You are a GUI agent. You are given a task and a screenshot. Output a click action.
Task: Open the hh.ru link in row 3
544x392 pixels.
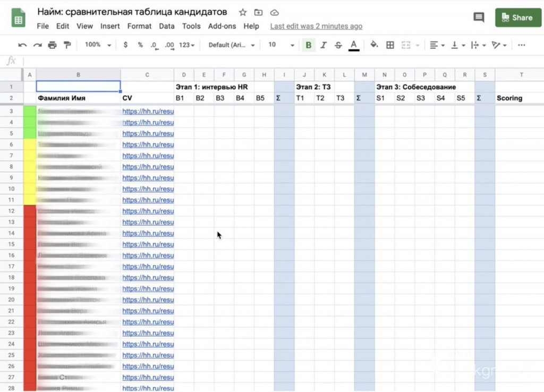(148, 112)
